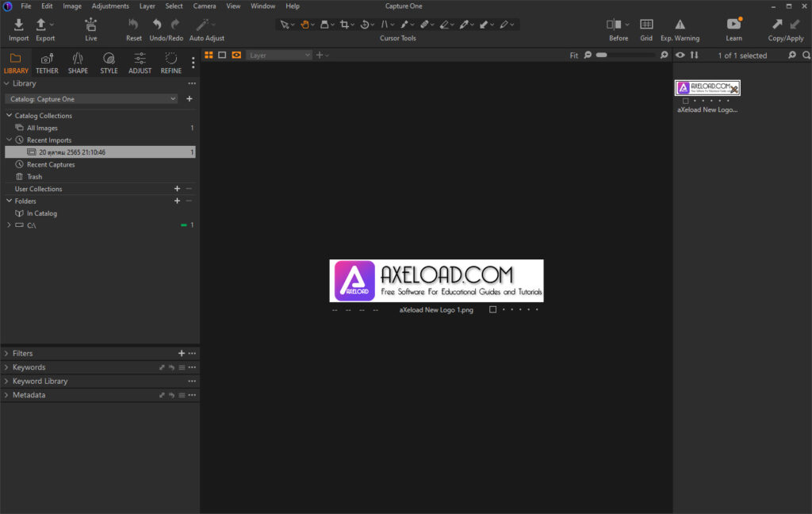Select the Annotations pencil tool

504,25
